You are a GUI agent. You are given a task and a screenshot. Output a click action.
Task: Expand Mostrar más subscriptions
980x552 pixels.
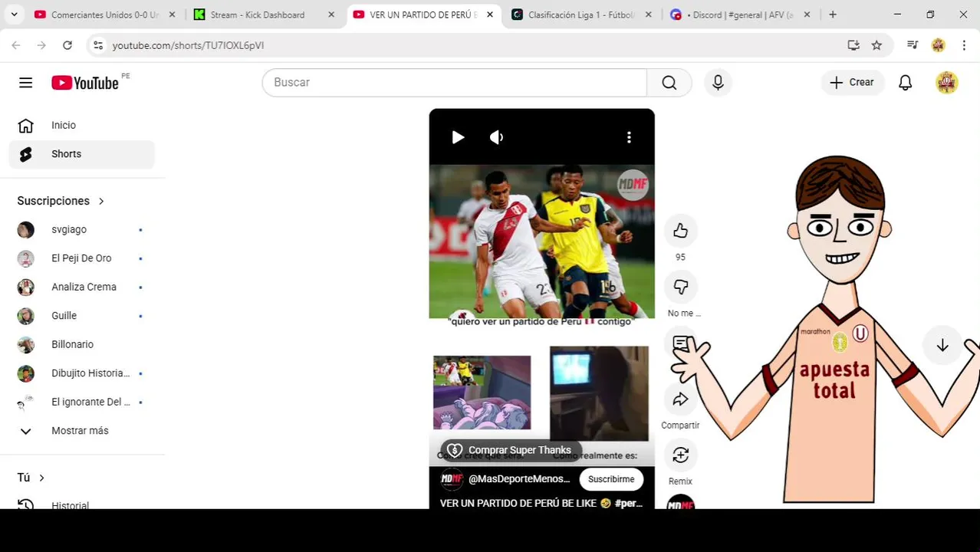coord(82,431)
